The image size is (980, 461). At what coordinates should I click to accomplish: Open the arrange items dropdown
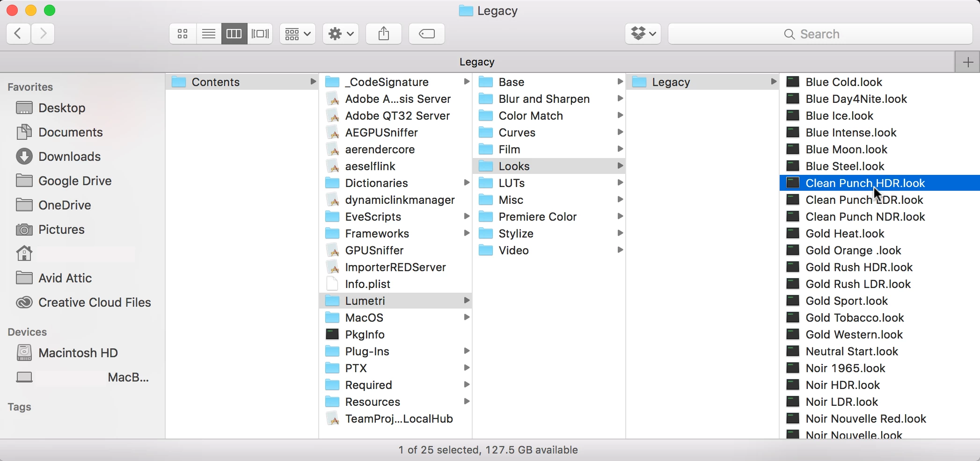[298, 34]
